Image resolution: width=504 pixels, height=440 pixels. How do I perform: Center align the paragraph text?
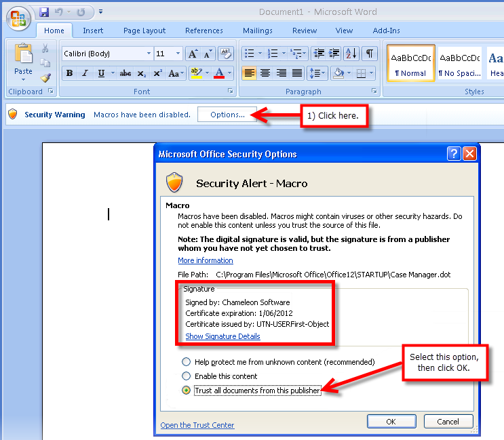[x=265, y=73]
